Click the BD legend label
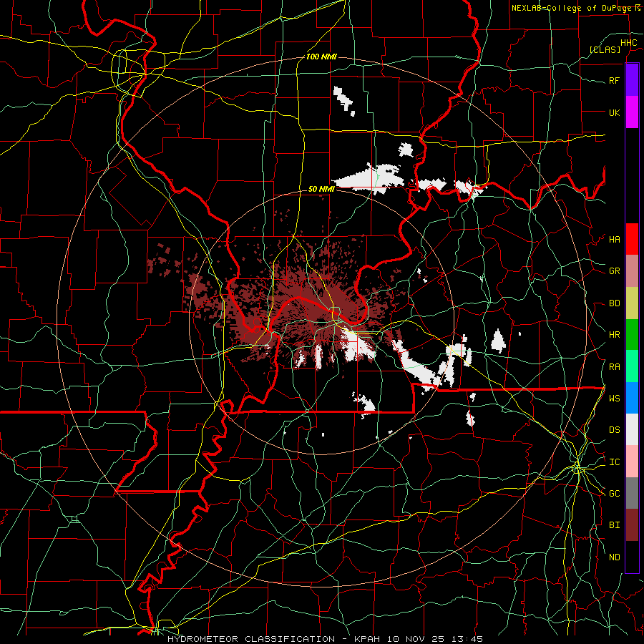The height and width of the screenshot is (644, 644). pyautogui.click(x=614, y=303)
